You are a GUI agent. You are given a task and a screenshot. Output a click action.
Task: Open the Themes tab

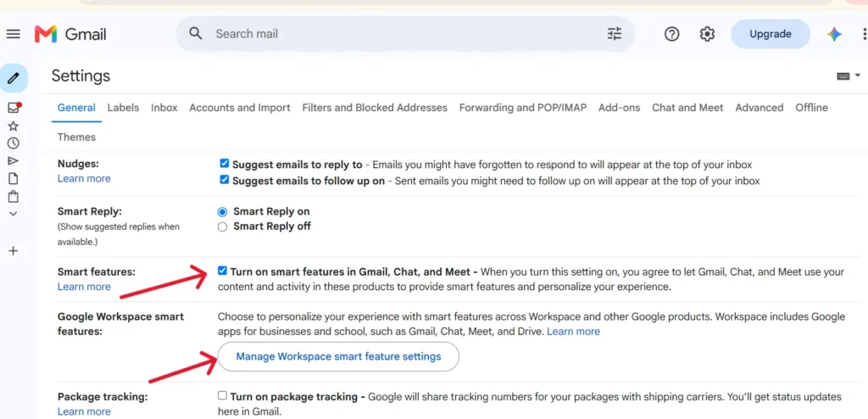click(x=76, y=137)
